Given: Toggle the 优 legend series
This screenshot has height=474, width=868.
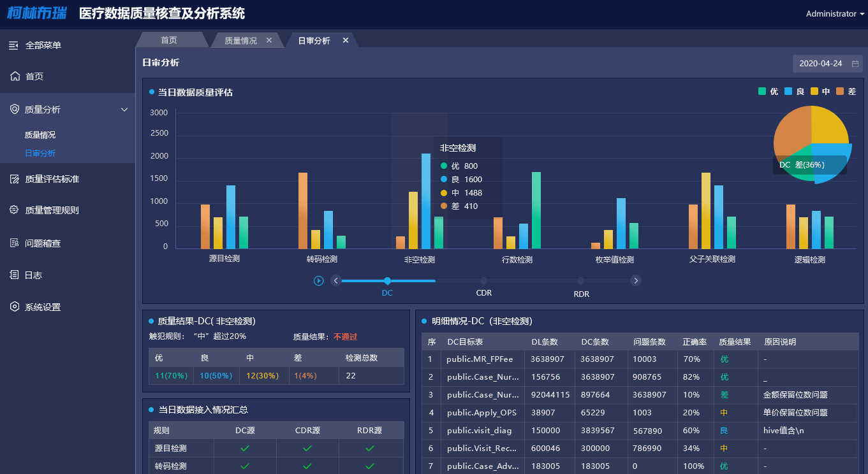Looking at the screenshot, I should (x=768, y=92).
